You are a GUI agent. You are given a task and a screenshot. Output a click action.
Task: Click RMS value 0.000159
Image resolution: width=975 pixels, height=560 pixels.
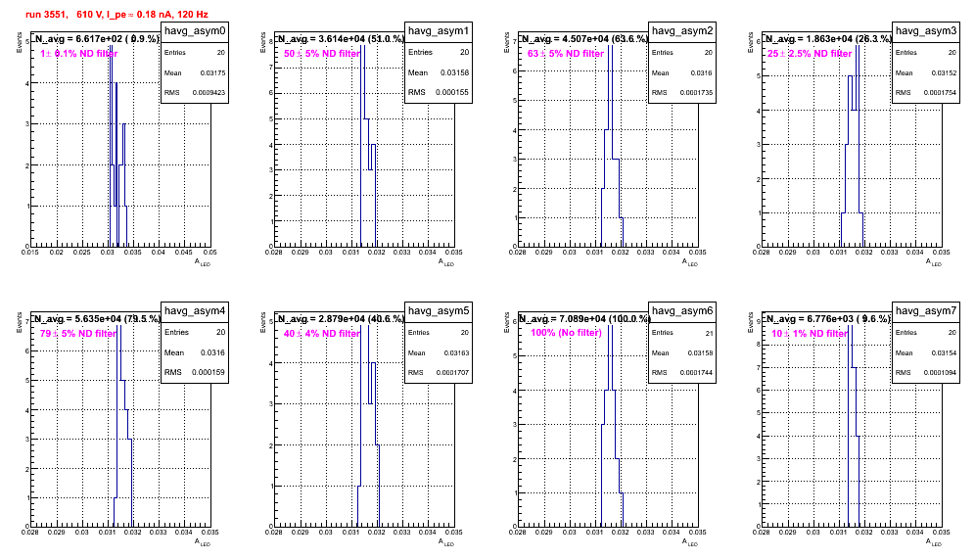[x=209, y=373]
